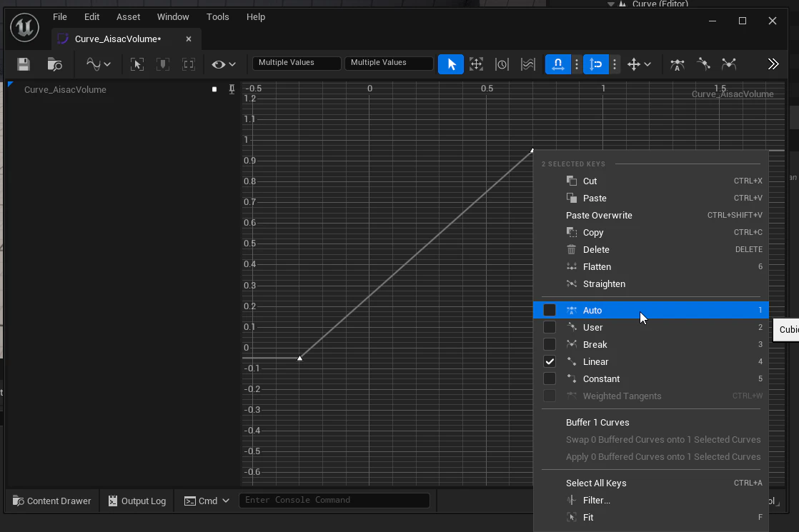Select the transform tool with crosshair box
Image resolution: width=799 pixels, height=532 pixels.
[x=477, y=64]
